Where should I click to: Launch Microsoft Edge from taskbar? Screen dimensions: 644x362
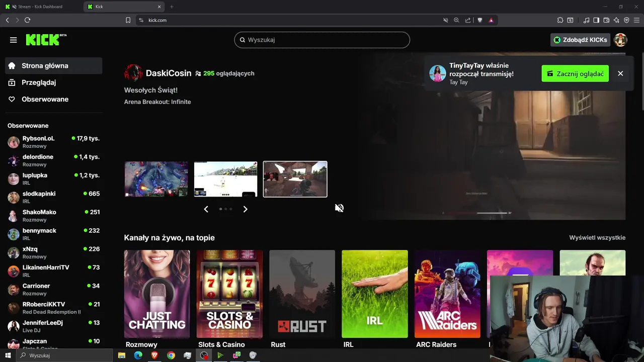pyautogui.click(x=138, y=355)
